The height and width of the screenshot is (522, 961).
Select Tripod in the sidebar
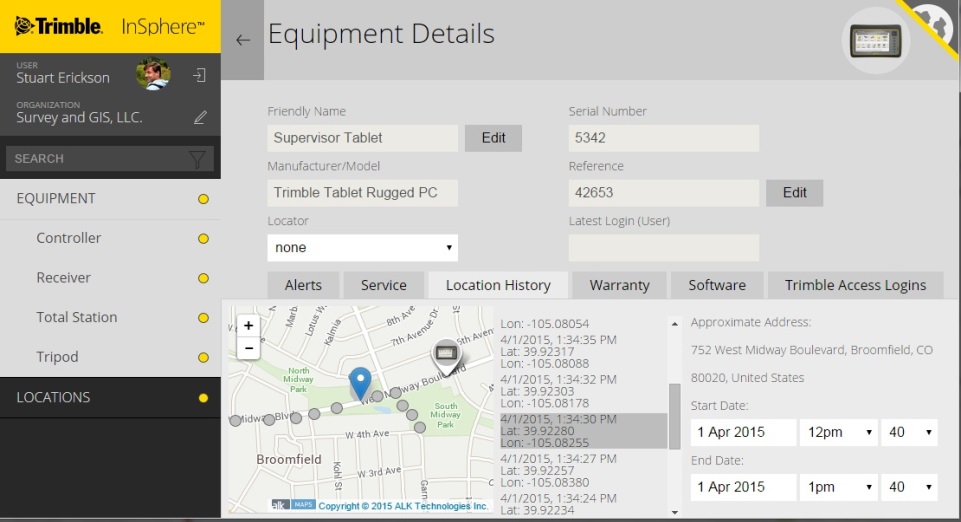[x=110, y=357]
